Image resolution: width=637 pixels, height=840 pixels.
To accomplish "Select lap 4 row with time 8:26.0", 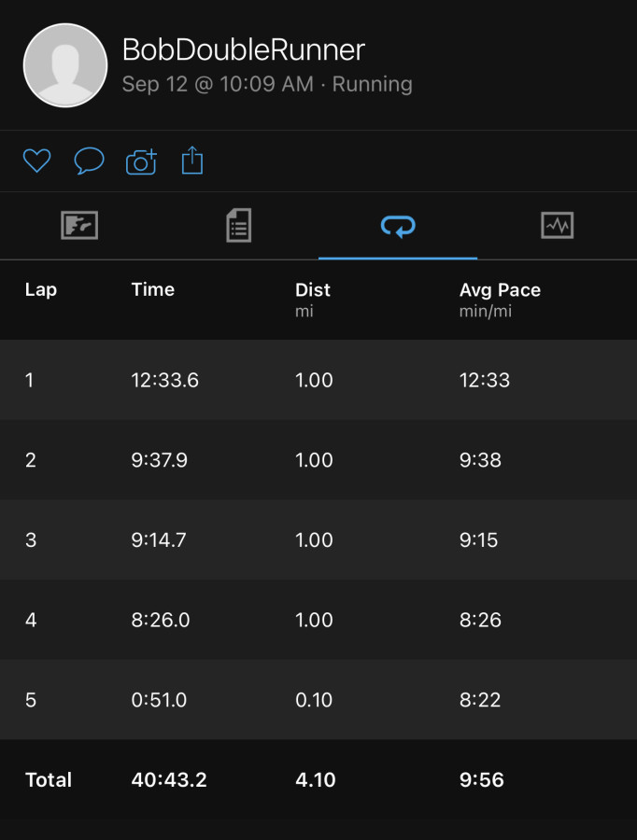I will (x=318, y=620).
